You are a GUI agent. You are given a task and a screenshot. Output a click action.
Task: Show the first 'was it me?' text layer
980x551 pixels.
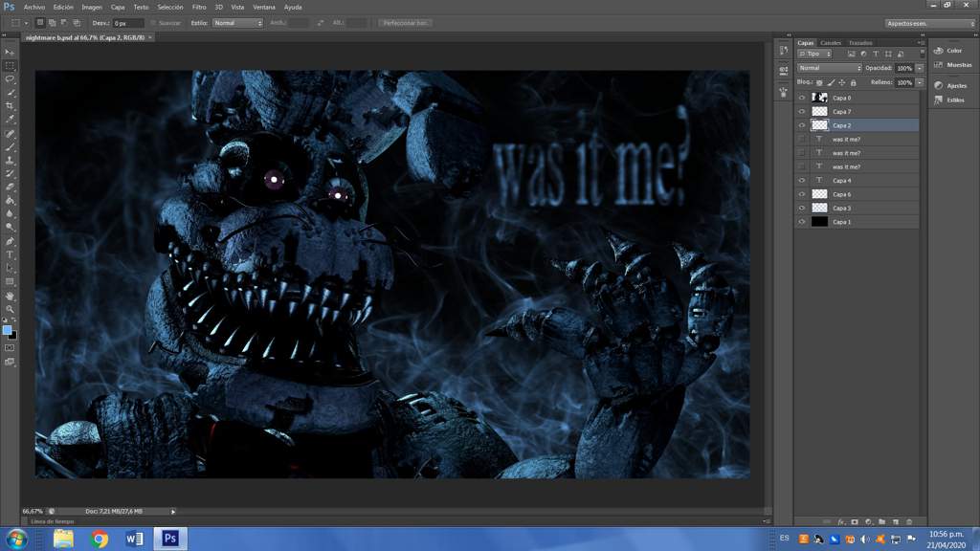click(802, 139)
